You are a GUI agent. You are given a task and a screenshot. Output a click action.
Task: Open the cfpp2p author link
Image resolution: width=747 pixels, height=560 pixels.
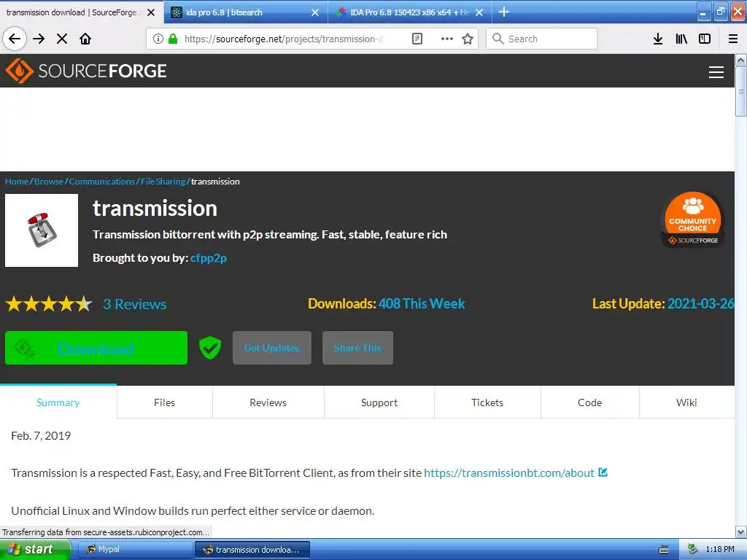(x=209, y=258)
